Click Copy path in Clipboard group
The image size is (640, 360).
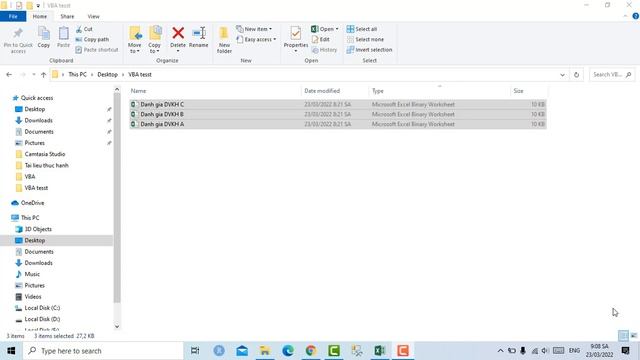pyautogui.click(x=92, y=39)
